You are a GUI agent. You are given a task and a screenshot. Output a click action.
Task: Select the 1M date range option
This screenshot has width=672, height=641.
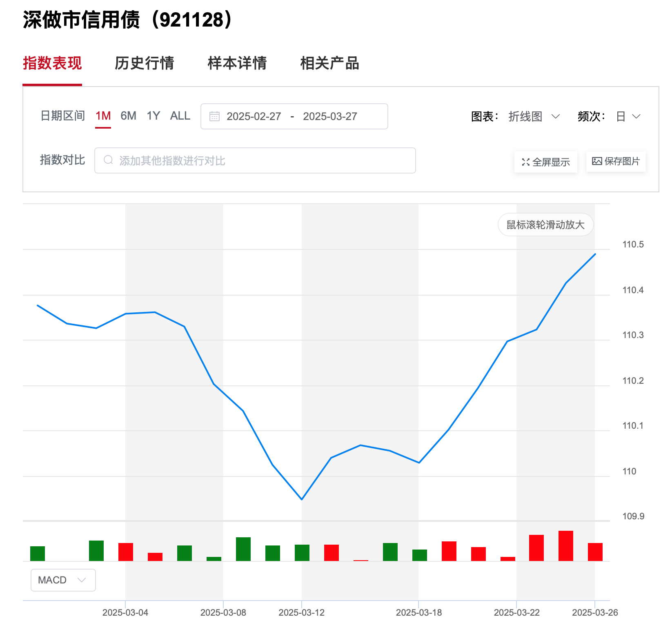[x=103, y=116]
